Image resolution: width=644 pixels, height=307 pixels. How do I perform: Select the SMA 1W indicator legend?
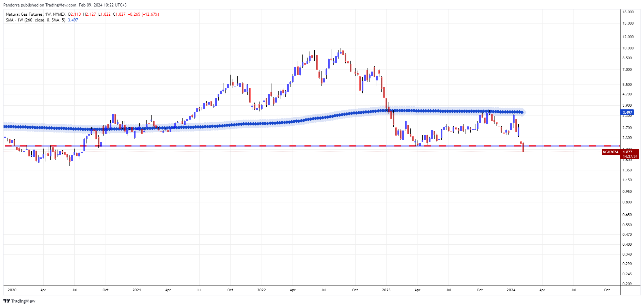pyautogui.click(x=35, y=20)
